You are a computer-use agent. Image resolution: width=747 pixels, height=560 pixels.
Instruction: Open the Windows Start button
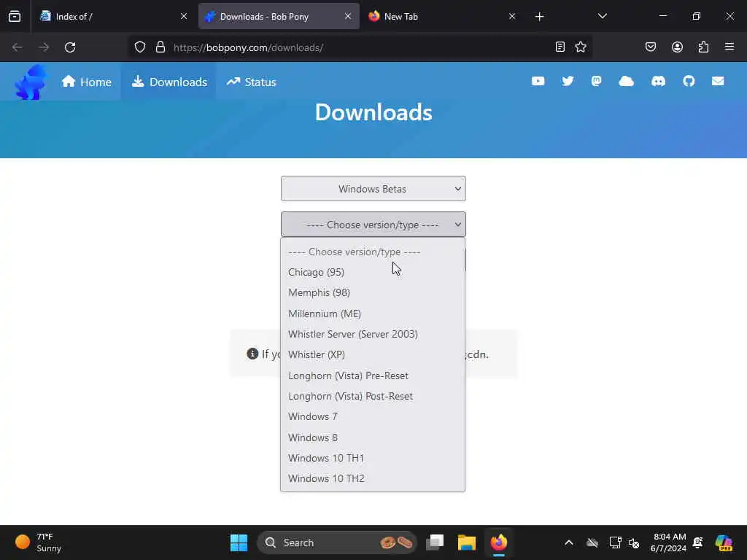click(239, 542)
